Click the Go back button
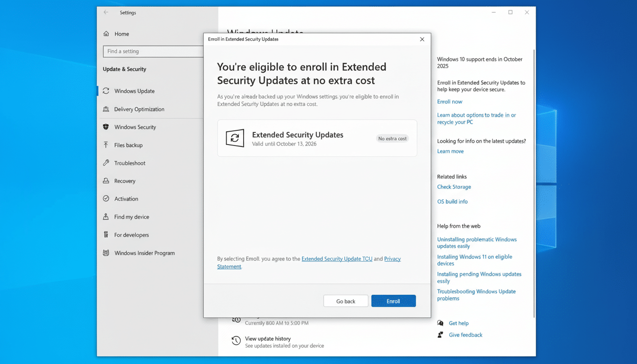637x364 pixels. pos(346,300)
